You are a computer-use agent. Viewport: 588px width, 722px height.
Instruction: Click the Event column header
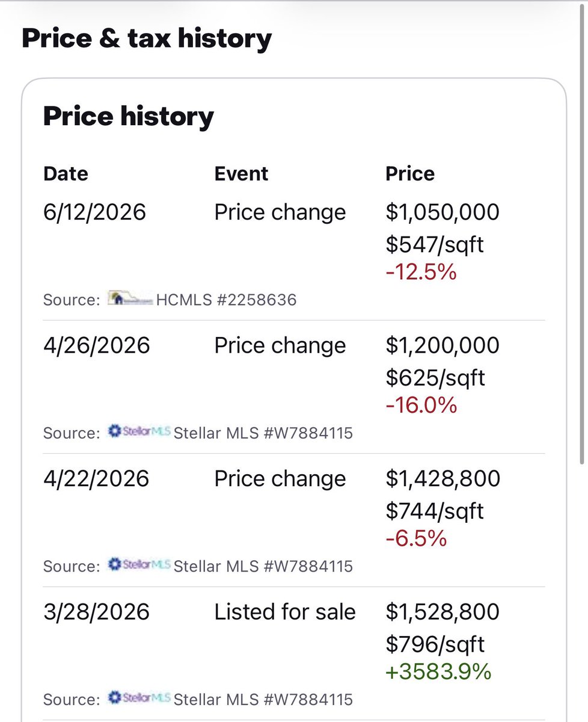tap(242, 174)
